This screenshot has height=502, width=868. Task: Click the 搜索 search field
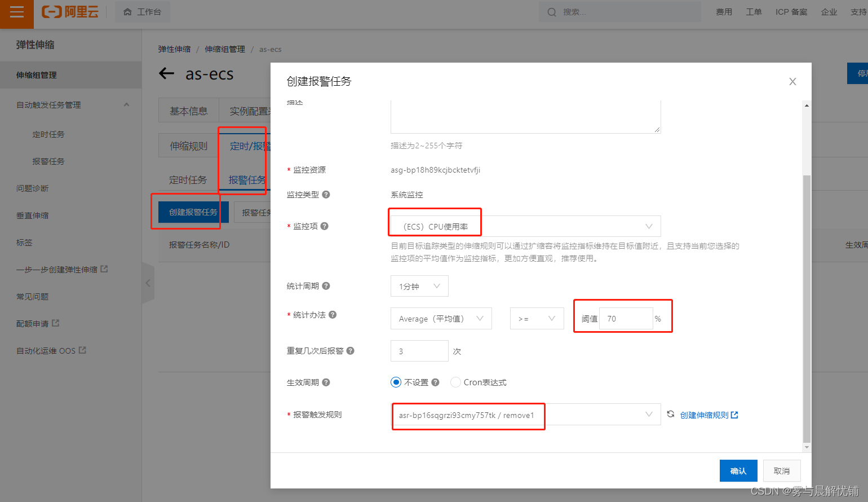[x=620, y=12]
